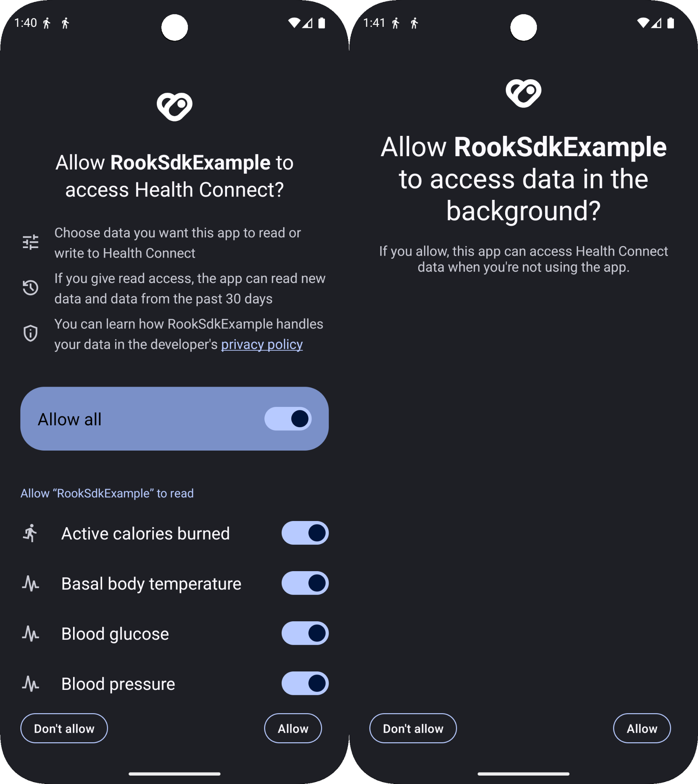The width and height of the screenshot is (698, 784).
Task: Disable the Allow all toggle
Action: click(288, 419)
